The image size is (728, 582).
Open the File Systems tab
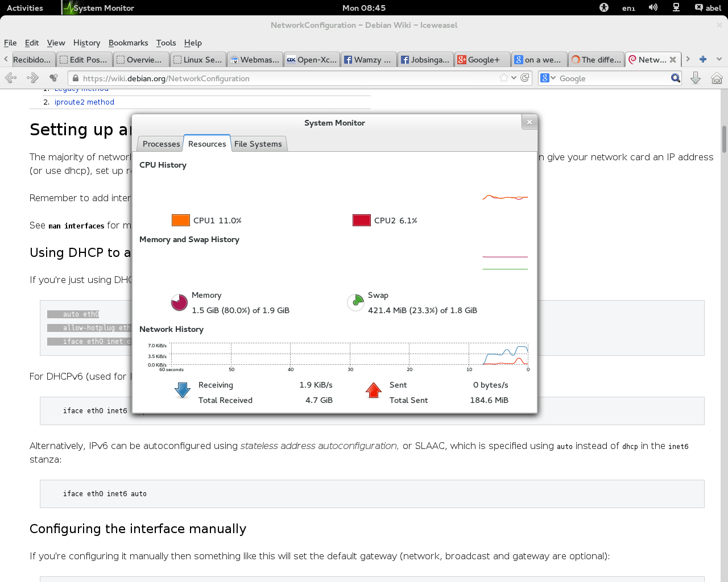click(258, 144)
